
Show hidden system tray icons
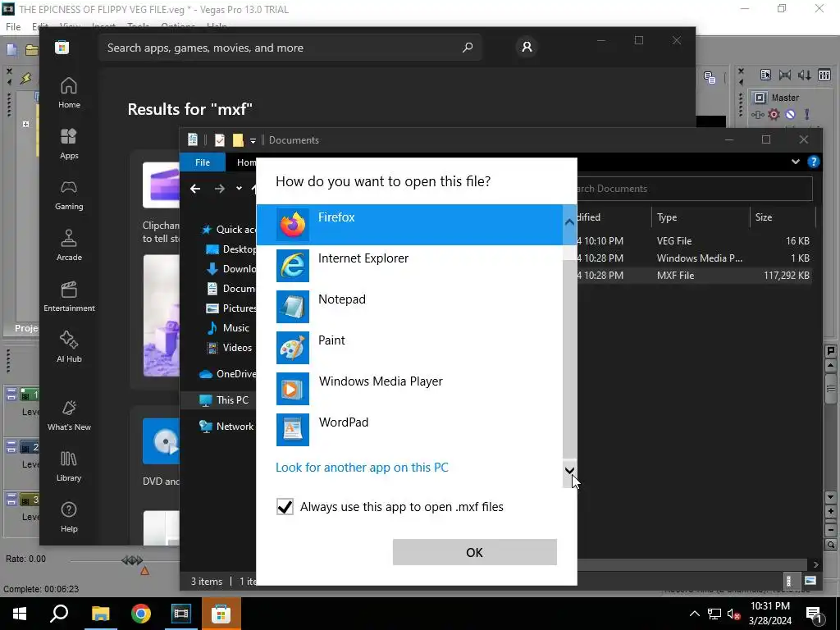pos(694,614)
